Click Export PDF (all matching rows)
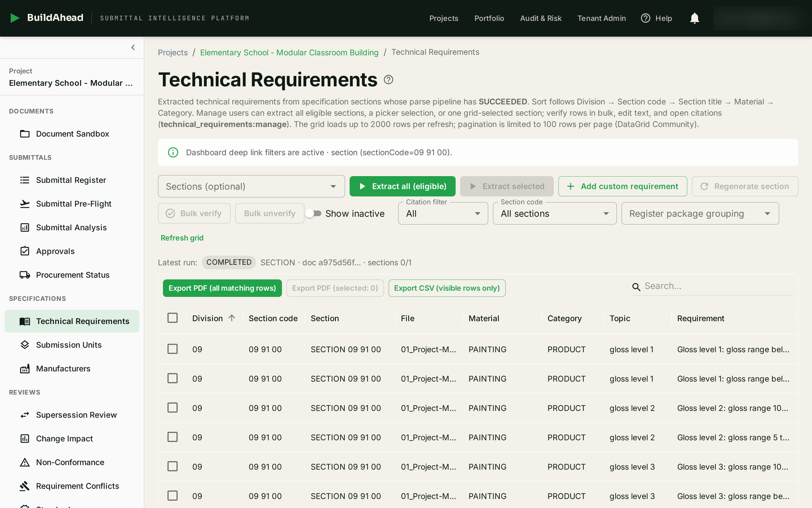The image size is (812, 508). coord(222,288)
